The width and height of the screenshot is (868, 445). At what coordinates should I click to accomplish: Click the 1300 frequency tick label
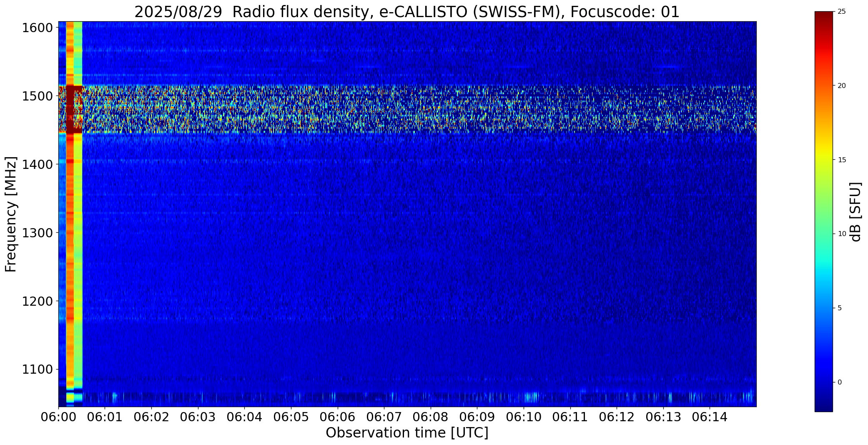(38, 233)
